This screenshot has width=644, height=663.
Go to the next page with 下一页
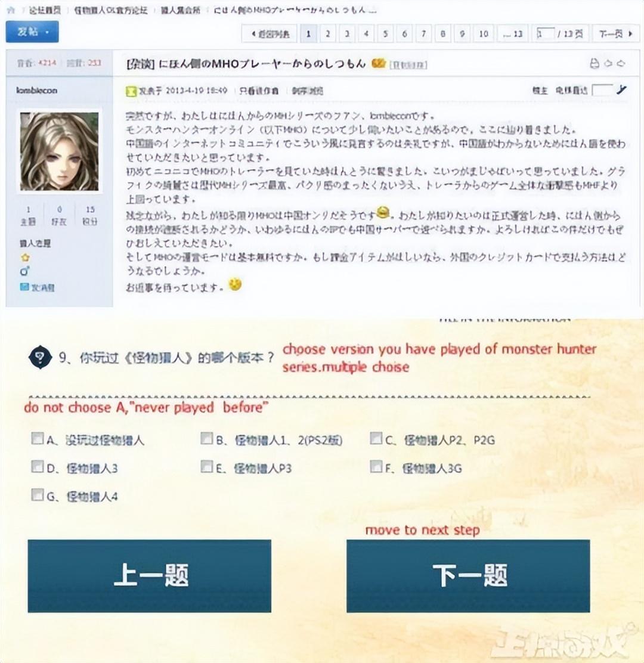[615, 34]
